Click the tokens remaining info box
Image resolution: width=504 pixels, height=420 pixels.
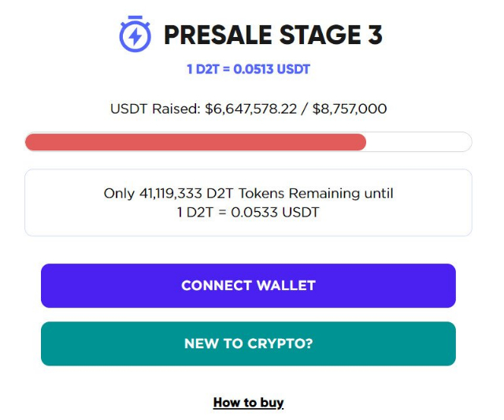(248, 203)
